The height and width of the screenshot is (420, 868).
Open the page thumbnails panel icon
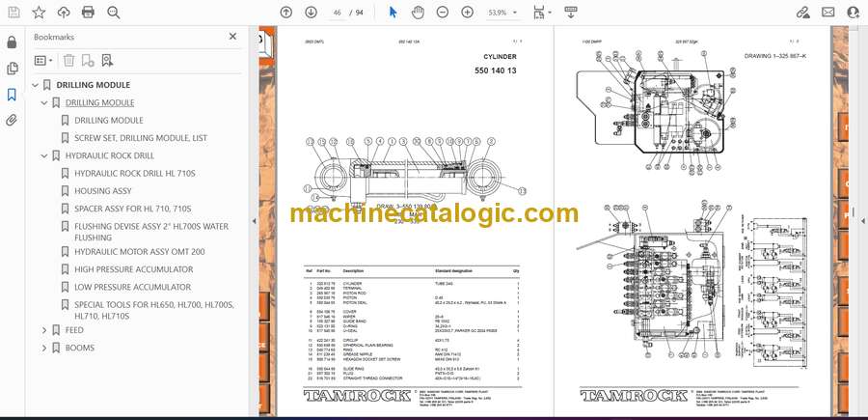(x=12, y=69)
